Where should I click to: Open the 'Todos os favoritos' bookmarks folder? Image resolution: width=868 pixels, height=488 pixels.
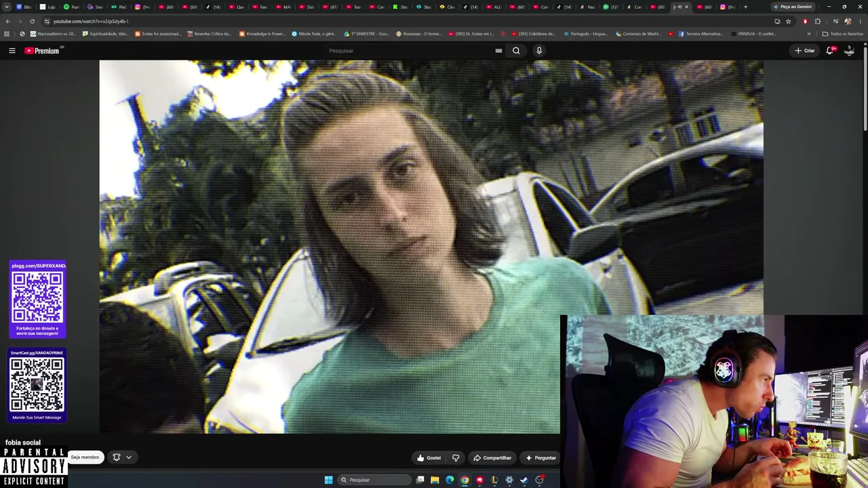pos(843,34)
